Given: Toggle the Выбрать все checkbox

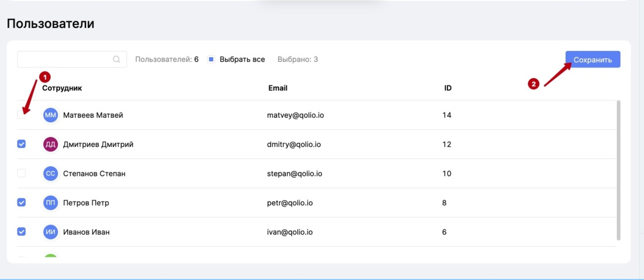Looking at the screenshot, I should [211, 59].
